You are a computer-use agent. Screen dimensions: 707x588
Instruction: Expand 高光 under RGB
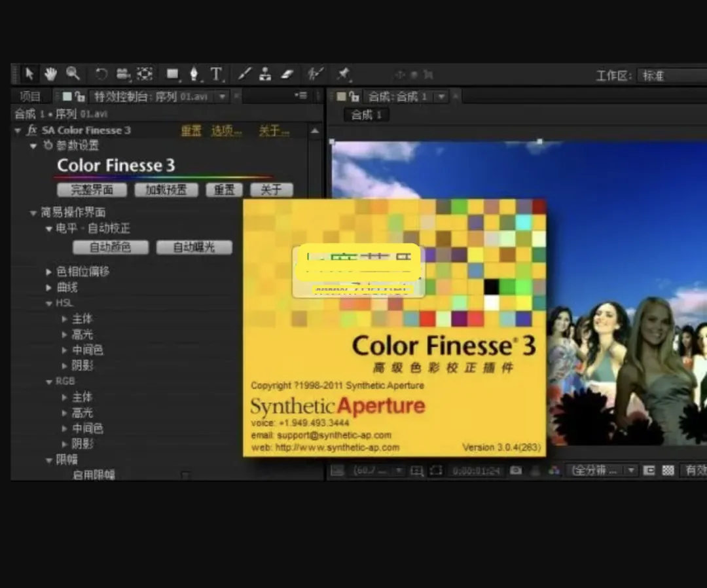tap(64, 413)
